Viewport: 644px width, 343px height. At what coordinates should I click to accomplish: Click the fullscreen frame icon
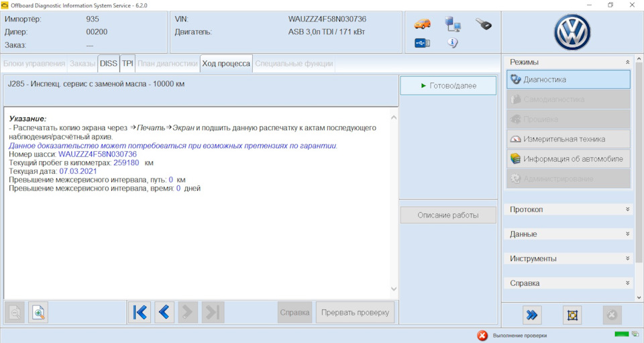(572, 315)
